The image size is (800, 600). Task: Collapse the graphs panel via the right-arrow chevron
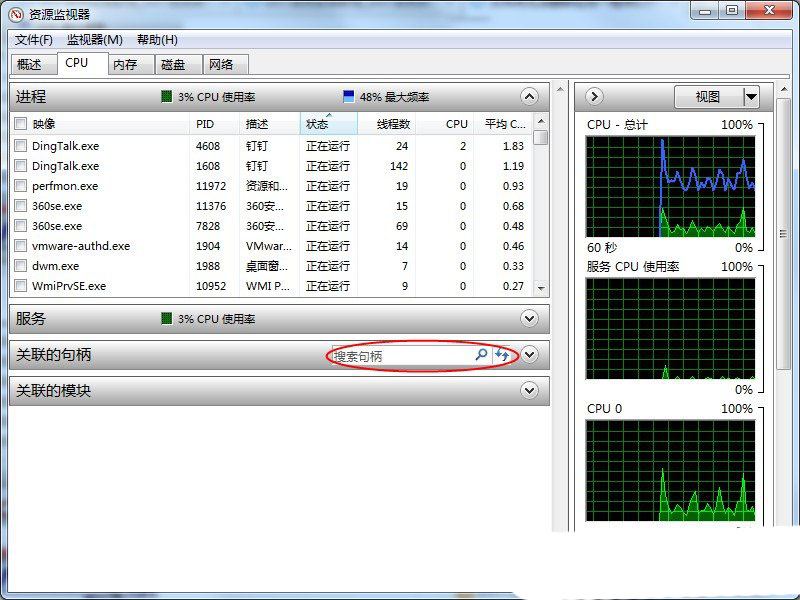(593, 96)
